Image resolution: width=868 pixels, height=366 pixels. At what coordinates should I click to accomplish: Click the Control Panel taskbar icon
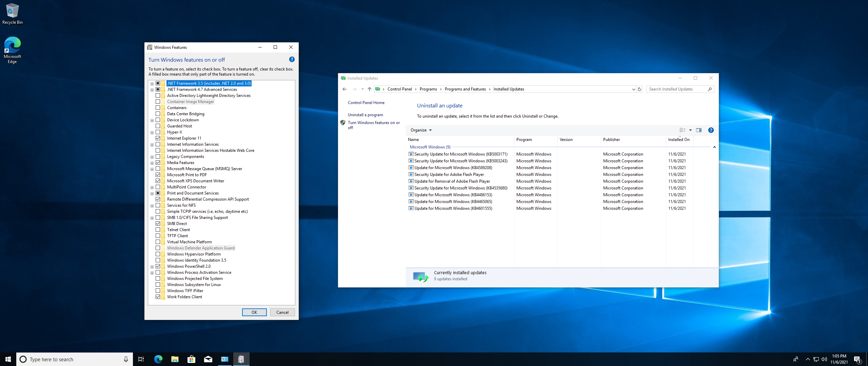(x=225, y=359)
